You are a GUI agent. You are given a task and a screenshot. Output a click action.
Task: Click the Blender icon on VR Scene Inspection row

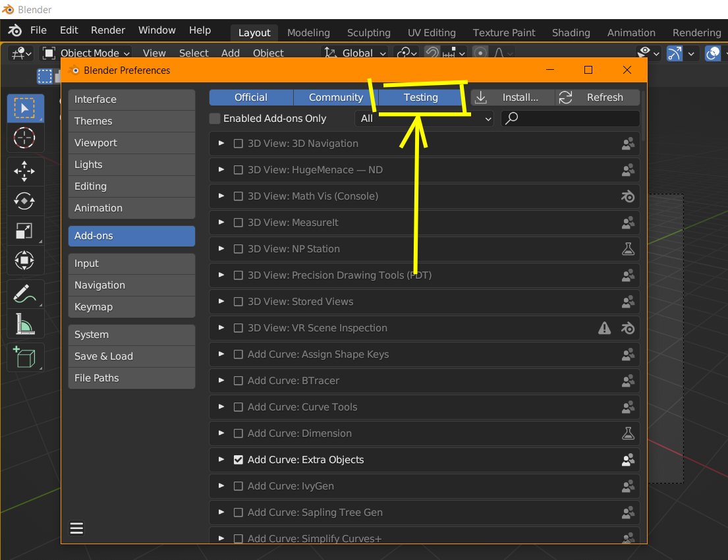click(x=628, y=328)
